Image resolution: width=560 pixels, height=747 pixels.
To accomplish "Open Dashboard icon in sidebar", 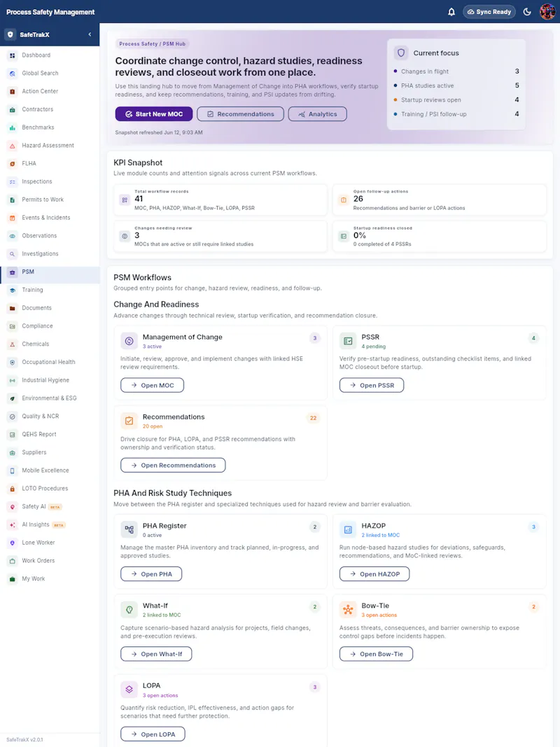I will 13,55.
